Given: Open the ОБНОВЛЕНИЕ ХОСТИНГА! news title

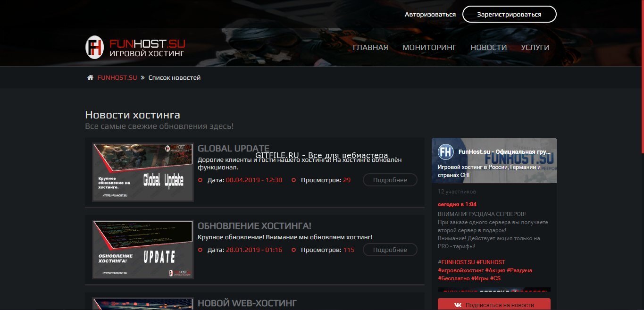Looking at the screenshot, I should coord(254,226).
